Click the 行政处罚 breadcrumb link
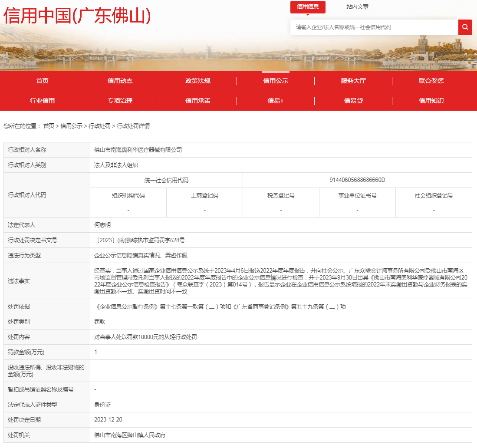This screenshot has width=477, height=448. [99, 126]
